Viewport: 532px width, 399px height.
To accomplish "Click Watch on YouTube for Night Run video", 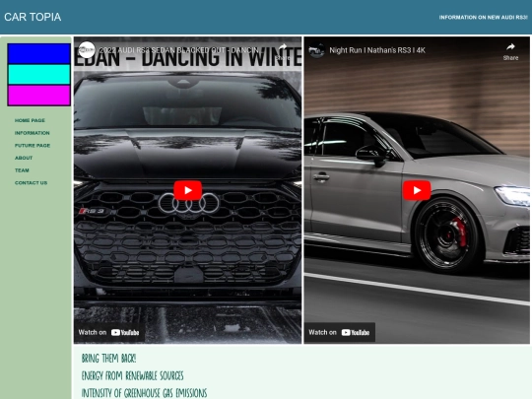I will [339, 333].
